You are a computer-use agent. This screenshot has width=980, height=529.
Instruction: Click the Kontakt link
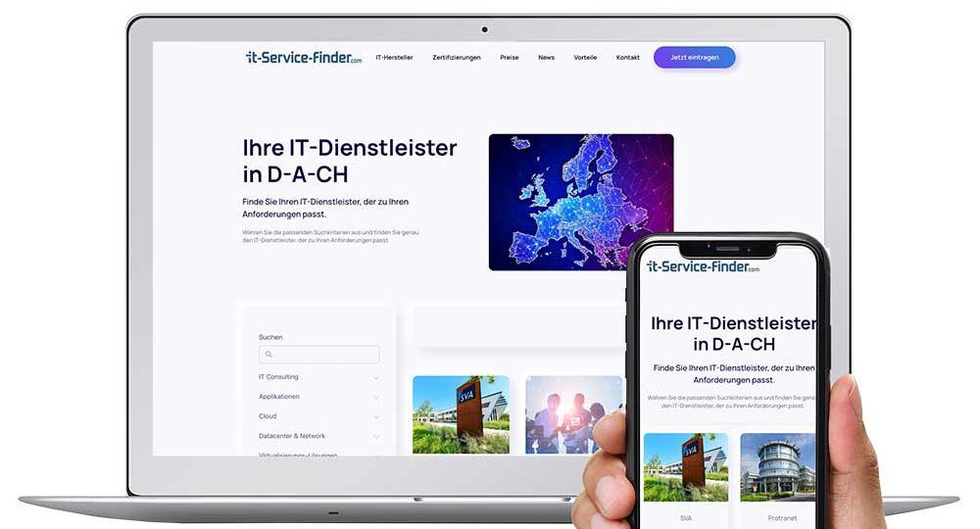point(628,58)
